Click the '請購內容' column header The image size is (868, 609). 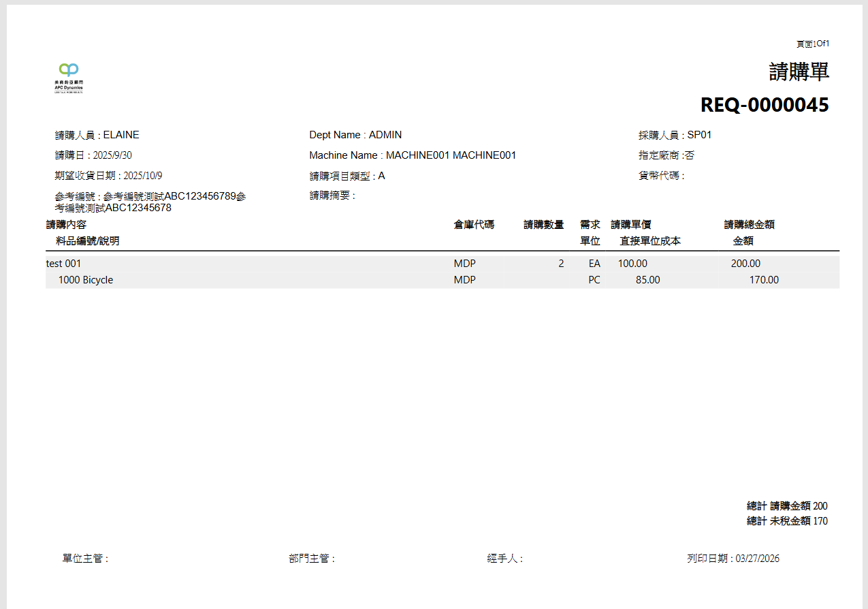click(66, 225)
